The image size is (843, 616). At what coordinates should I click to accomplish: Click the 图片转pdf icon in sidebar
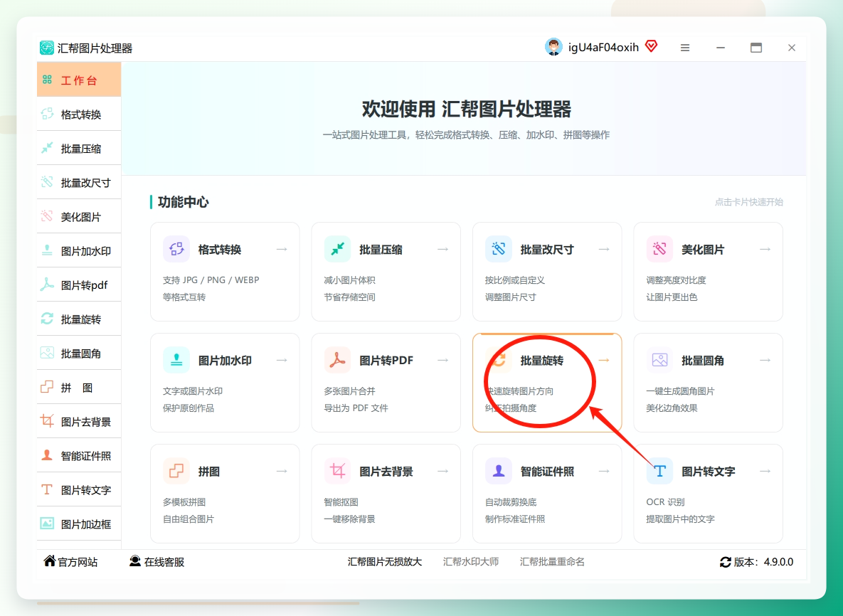(x=48, y=285)
